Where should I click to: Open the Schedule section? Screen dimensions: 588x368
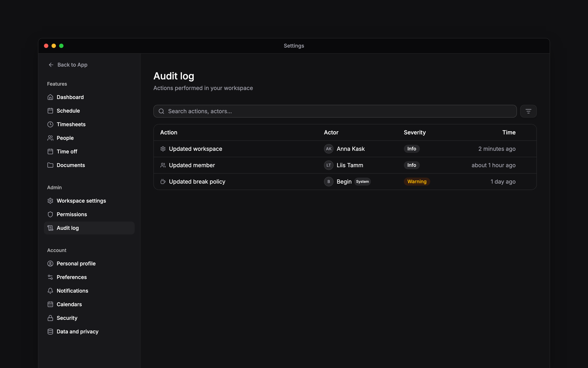pos(89,111)
